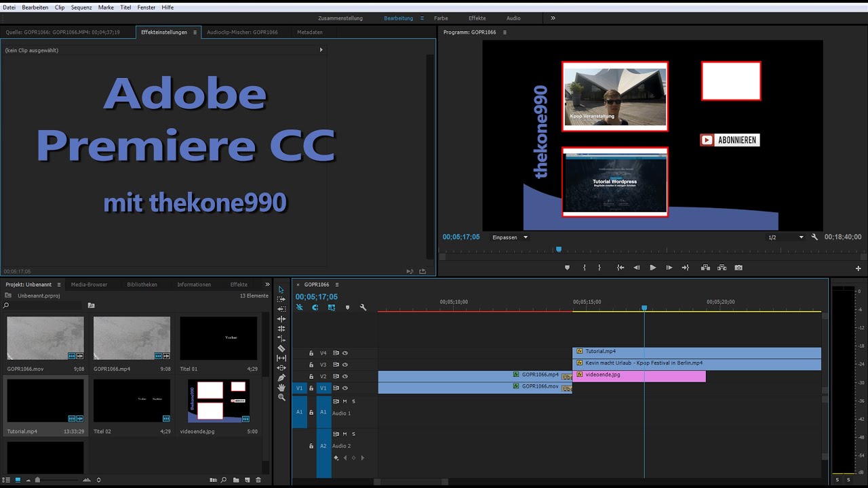
Task: Open the Einpassen zoom level dropdown
Action: point(510,237)
